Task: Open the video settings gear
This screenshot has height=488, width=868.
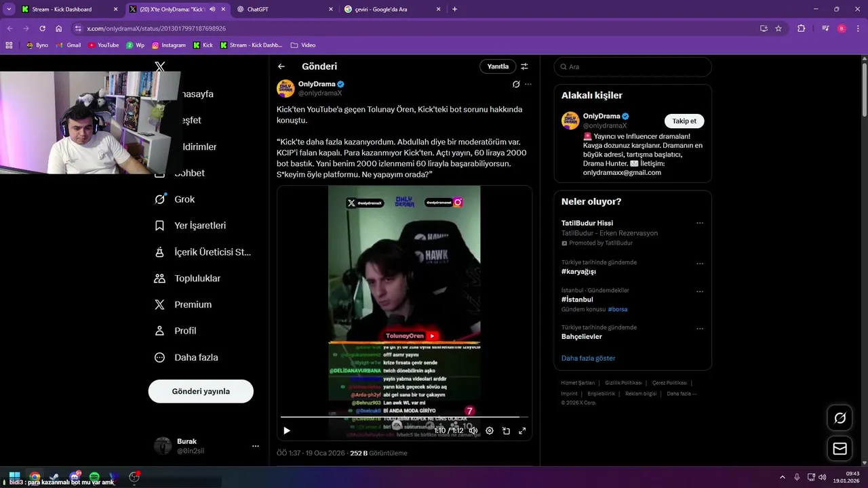Action: (490, 430)
